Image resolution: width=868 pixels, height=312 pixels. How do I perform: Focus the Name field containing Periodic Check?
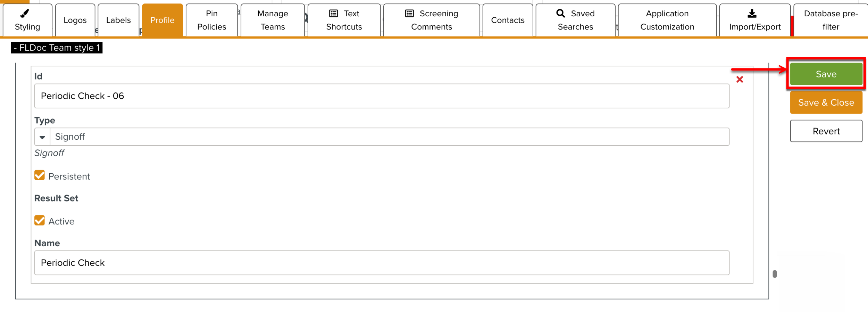pos(381,263)
